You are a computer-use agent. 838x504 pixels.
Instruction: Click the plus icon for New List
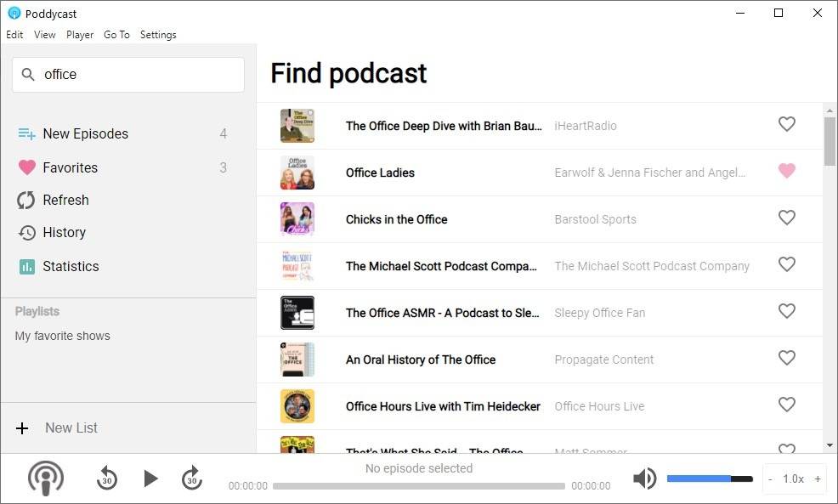22,428
